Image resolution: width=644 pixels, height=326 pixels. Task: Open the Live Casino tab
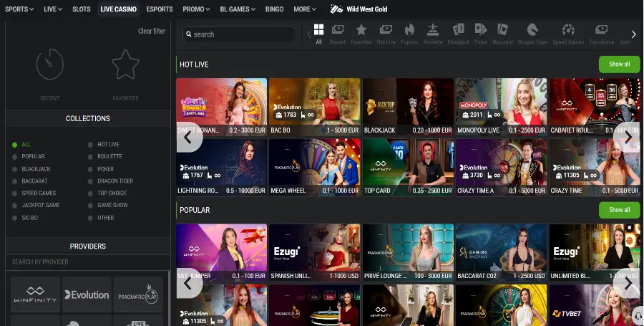pyautogui.click(x=118, y=9)
